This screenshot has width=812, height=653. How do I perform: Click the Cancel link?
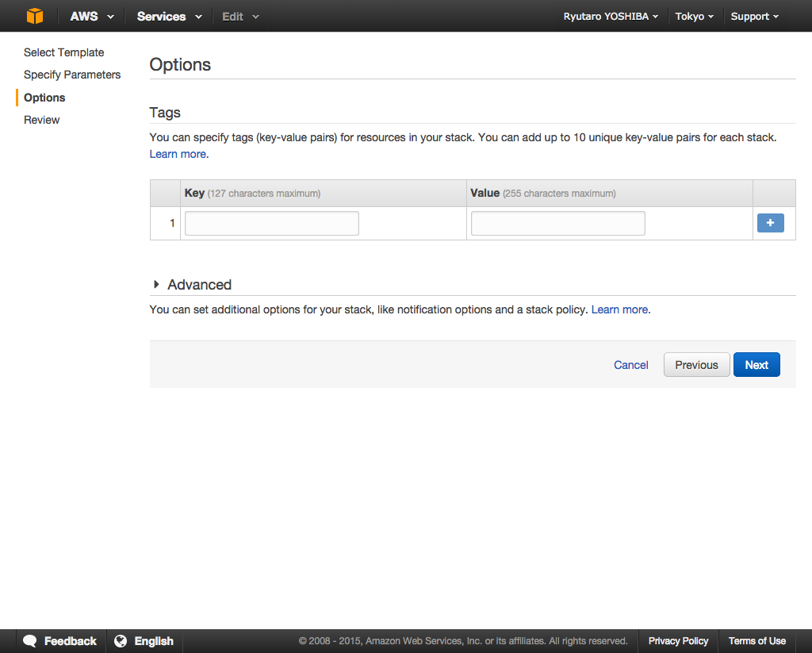click(631, 365)
